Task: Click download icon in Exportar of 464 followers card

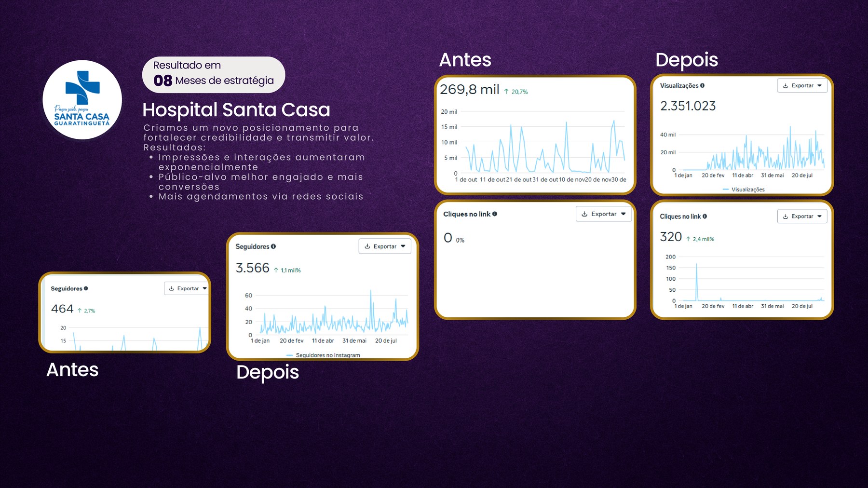Action: [x=172, y=288]
